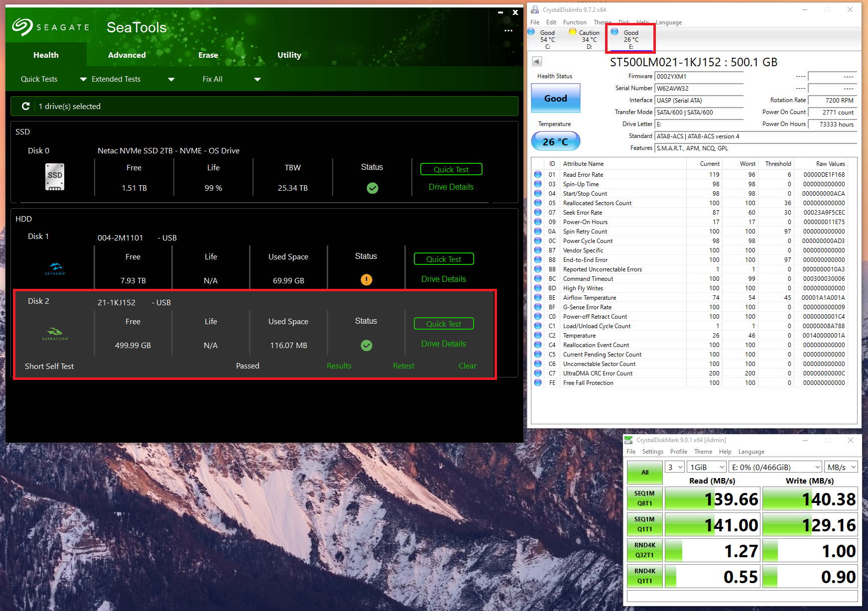Run the SEQ1M Q8T1 benchmark
Image resolution: width=868 pixels, height=611 pixels.
pyautogui.click(x=645, y=498)
